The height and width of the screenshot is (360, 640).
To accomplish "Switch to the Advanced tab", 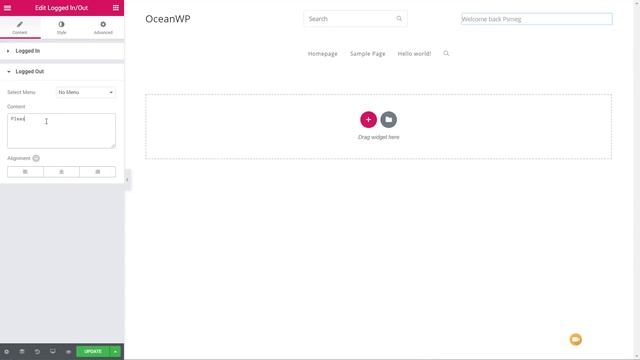I will 103,28.
